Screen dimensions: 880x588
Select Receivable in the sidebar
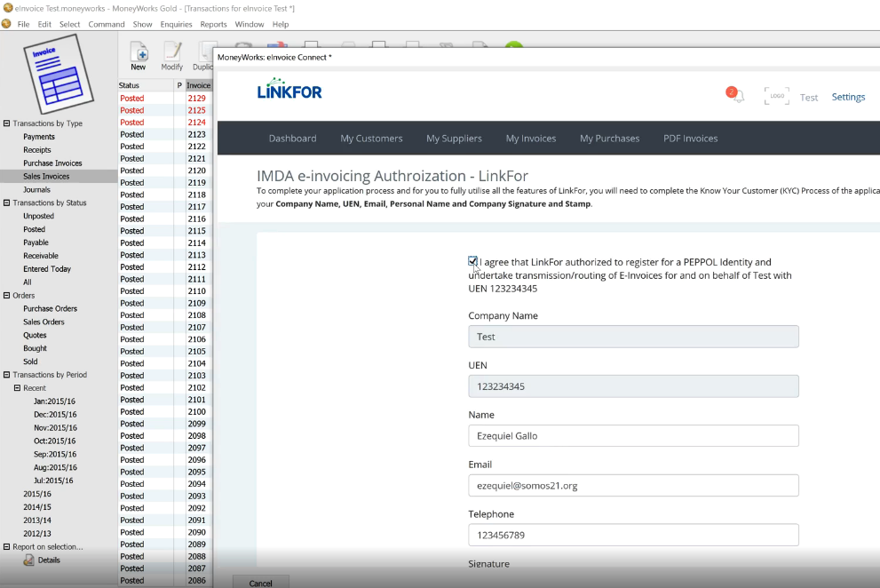click(x=41, y=256)
